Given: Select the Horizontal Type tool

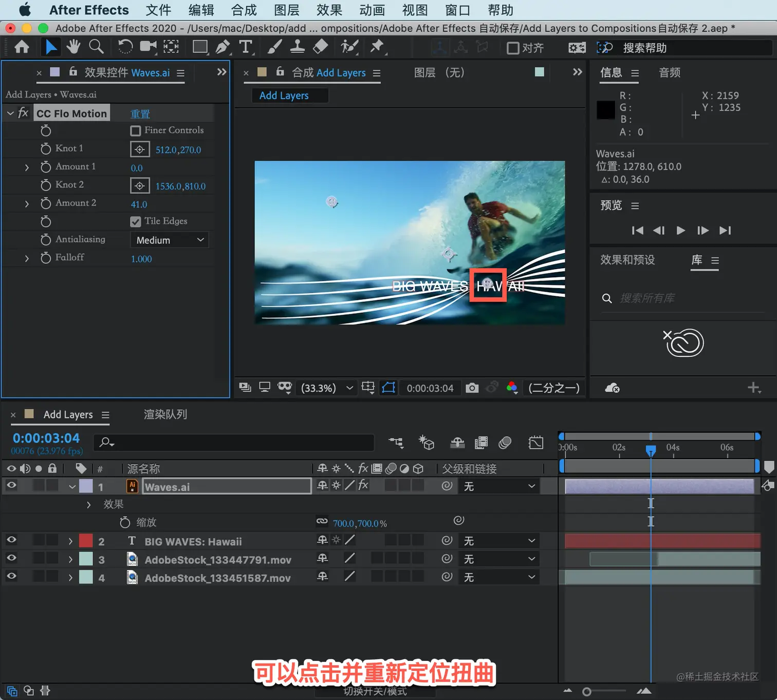Looking at the screenshot, I should 246,47.
